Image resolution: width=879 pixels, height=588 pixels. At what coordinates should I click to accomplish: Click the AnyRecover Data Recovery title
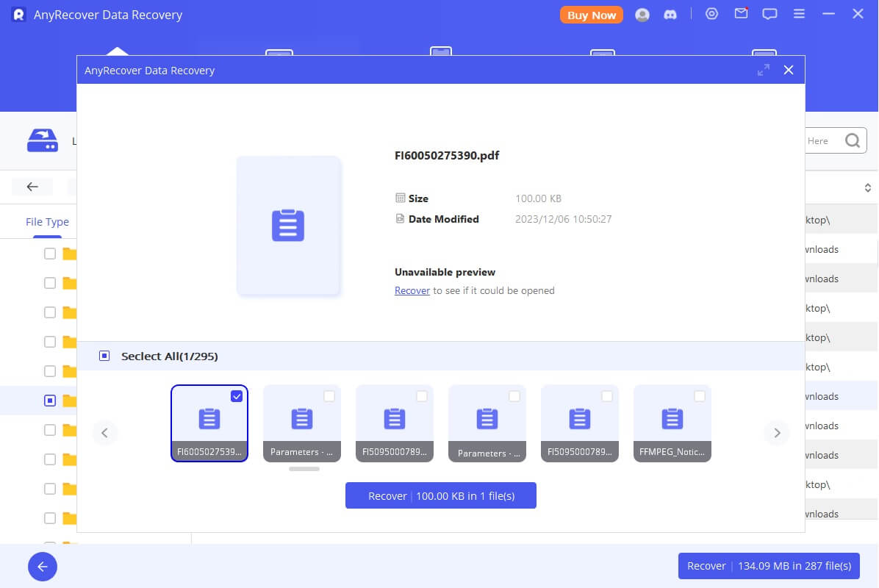tap(149, 70)
